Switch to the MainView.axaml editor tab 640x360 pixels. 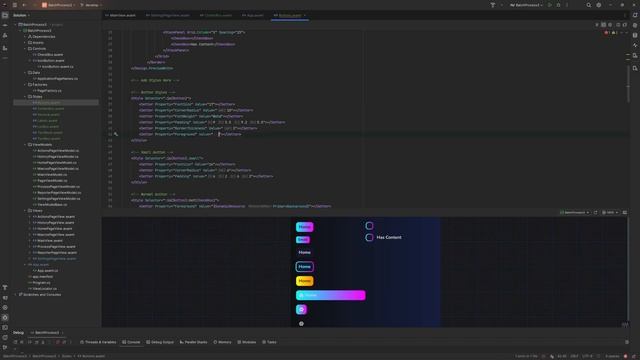[x=120, y=15]
